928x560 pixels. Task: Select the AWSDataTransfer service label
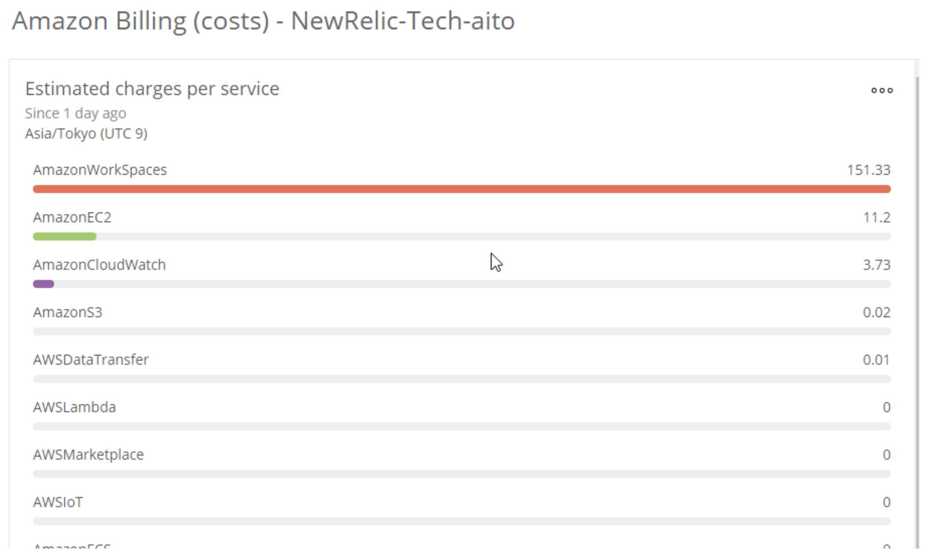coord(90,360)
